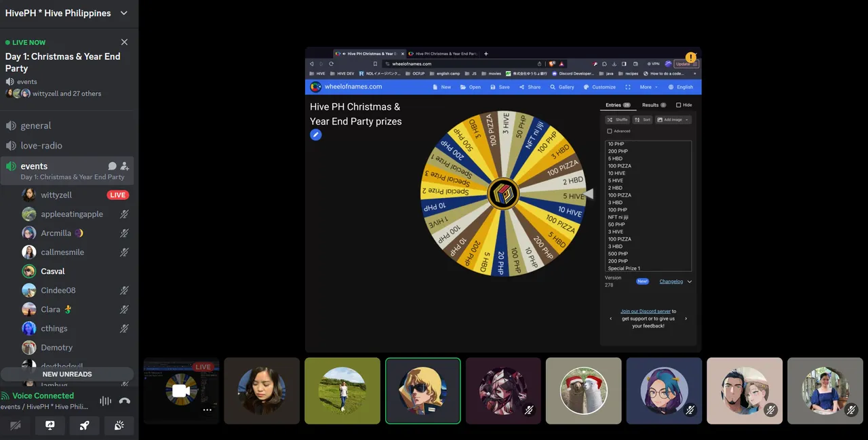Switch to the Entries tab
This screenshot has height=440, width=868.
(x=618, y=105)
